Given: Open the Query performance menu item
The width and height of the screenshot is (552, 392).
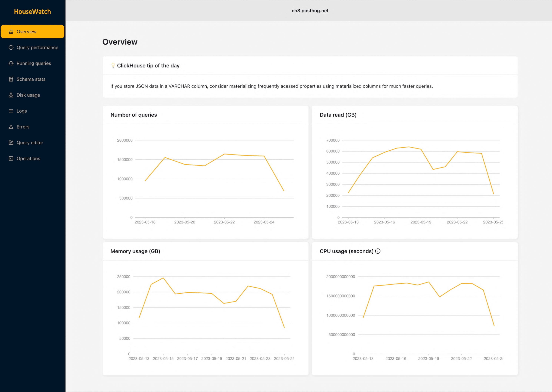Looking at the screenshot, I should (37, 47).
